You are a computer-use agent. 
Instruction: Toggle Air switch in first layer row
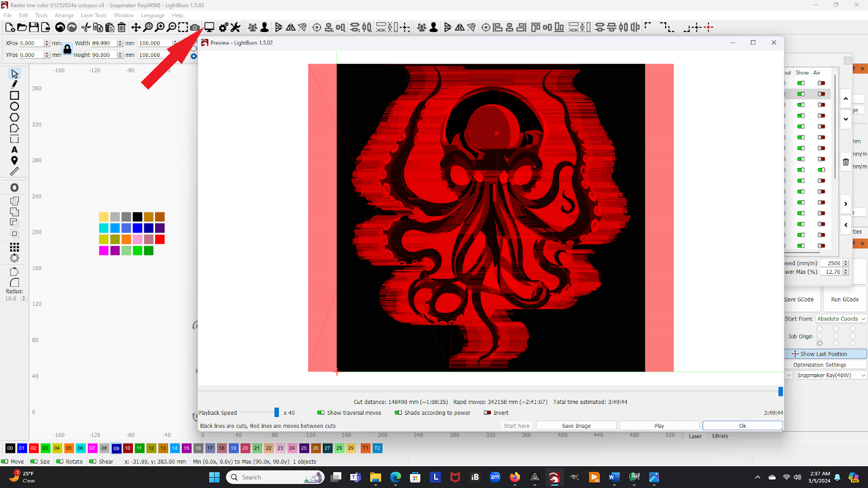point(821,83)
